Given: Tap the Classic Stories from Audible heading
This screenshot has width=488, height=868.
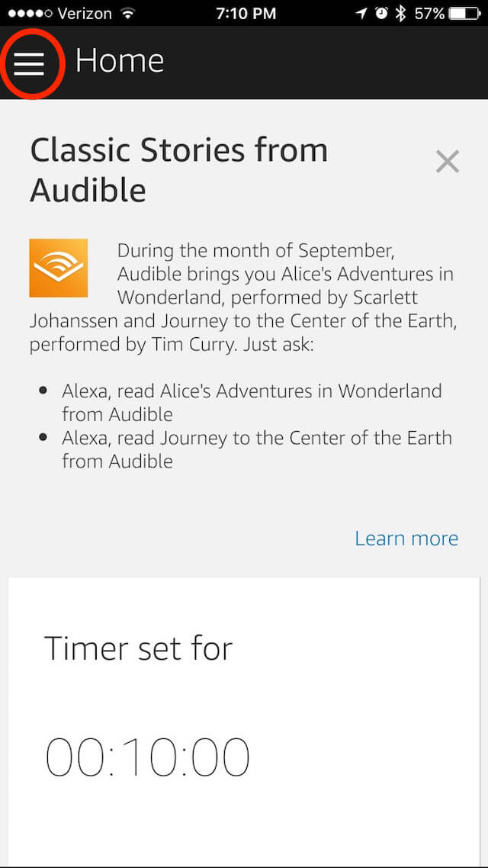Looking at the screenshot, I should pos(178,170).
